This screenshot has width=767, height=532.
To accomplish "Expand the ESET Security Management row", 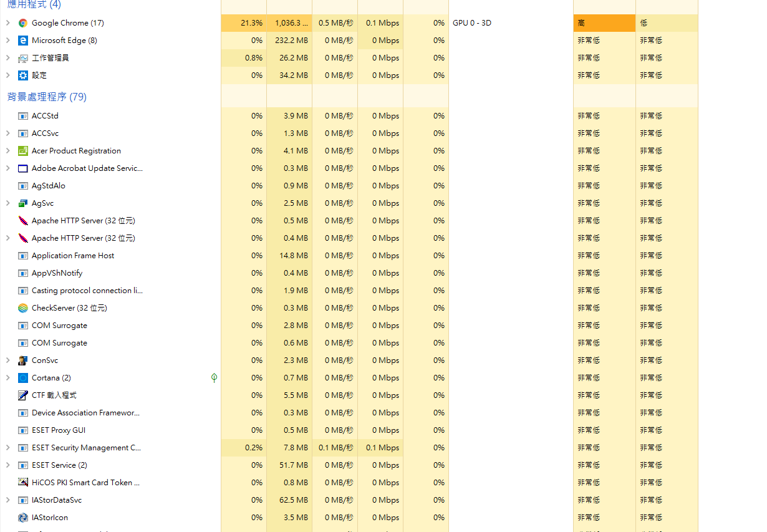I will tap(7, 448).
